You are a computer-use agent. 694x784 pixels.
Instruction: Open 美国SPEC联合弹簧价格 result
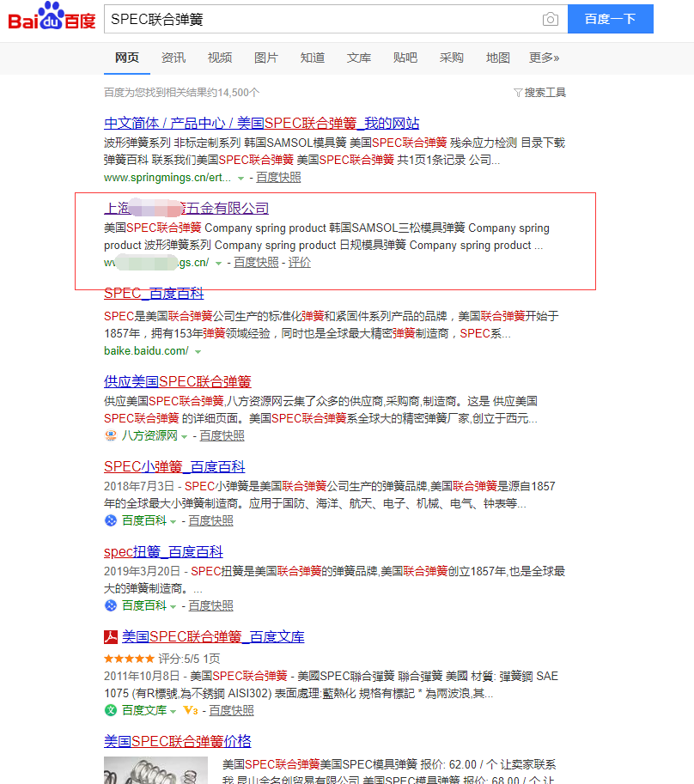tap(178, 741)
